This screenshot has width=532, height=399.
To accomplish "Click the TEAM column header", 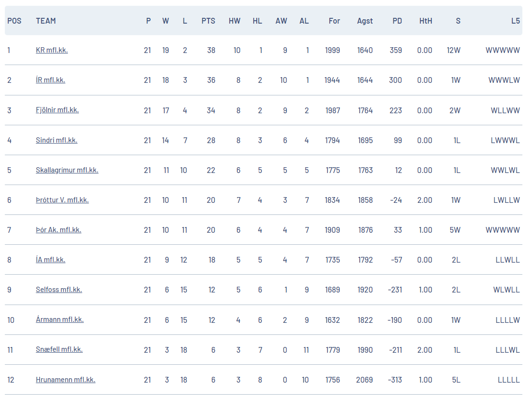I will pos(46,21).
